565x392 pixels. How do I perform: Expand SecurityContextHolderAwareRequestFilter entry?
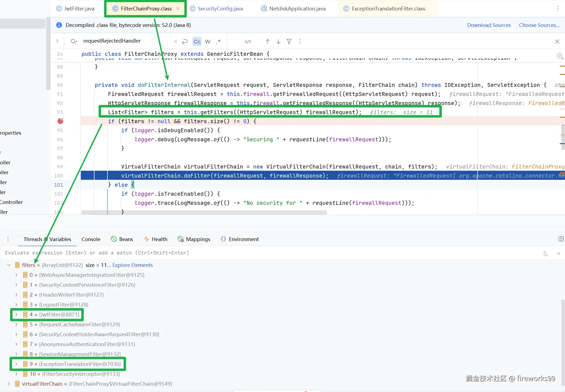click(x=16, y=334)
